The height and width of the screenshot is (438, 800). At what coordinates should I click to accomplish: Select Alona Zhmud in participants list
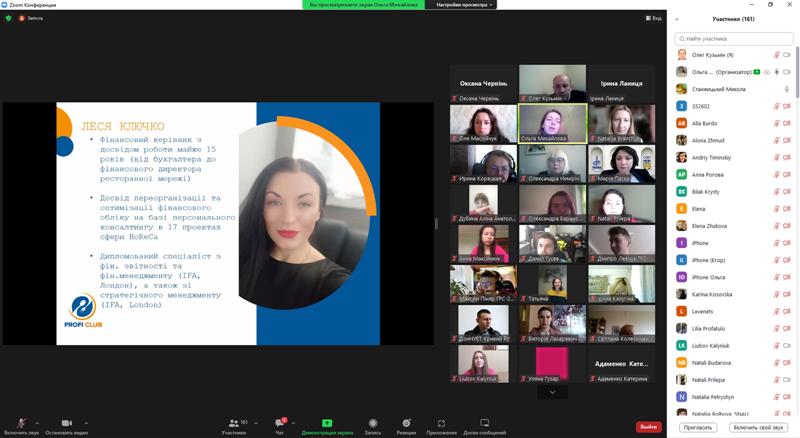coord(734,140)
